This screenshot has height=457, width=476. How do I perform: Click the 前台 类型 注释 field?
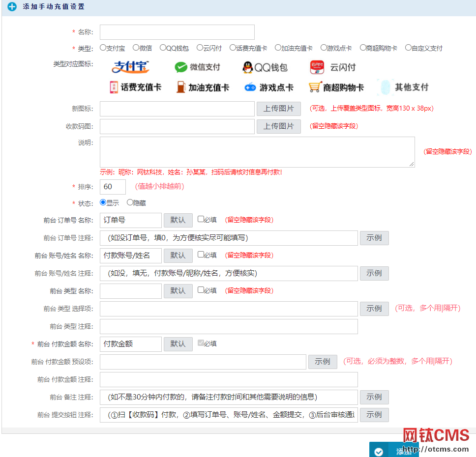click(229, 326)
